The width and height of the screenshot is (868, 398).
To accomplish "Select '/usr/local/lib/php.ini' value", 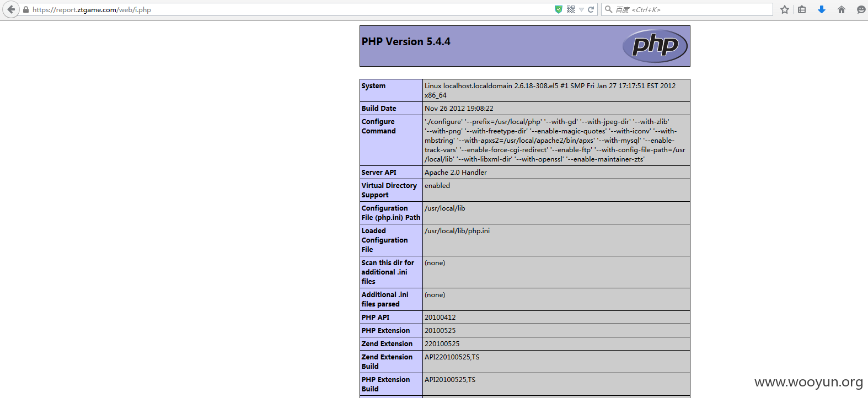I will pos(457,231).
